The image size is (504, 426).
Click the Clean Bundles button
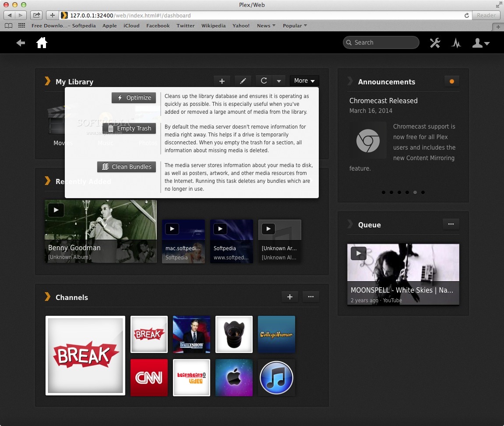point(127,167)
